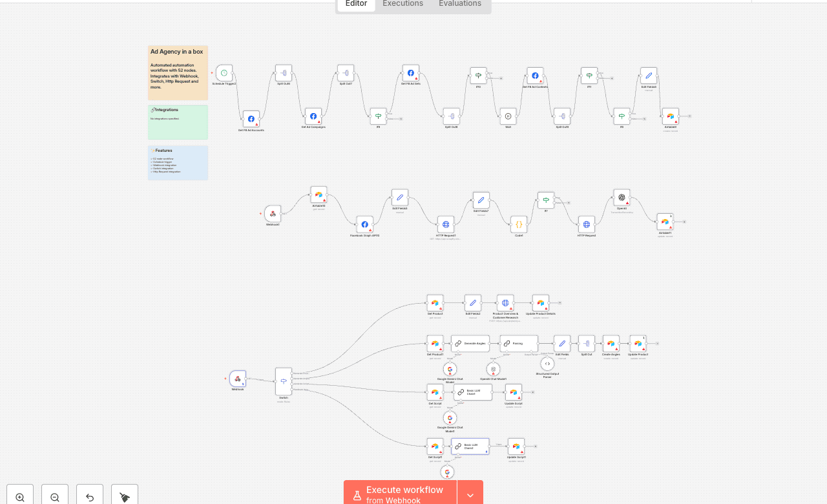Image resolution: width=827 pixels, height=504 pixels.
Task: Click the Wait node pause icon
Action: pos(508,116)
